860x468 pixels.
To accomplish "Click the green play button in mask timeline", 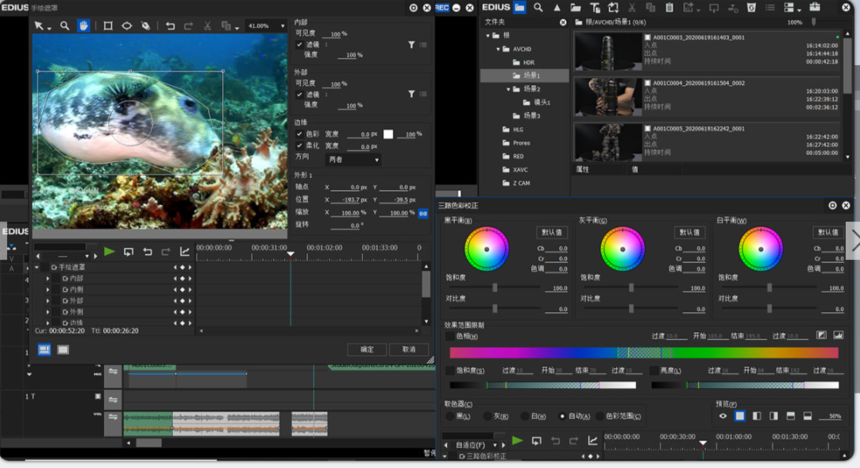I will tap(109, 251).
